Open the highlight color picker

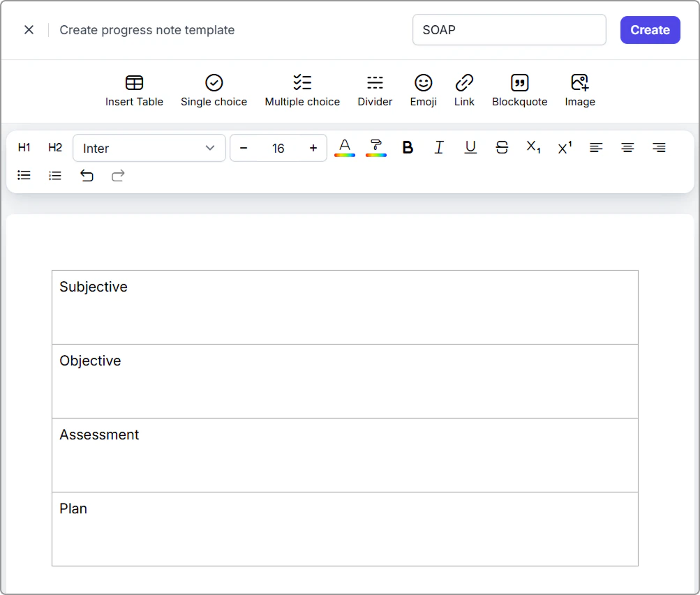(376, 148)
